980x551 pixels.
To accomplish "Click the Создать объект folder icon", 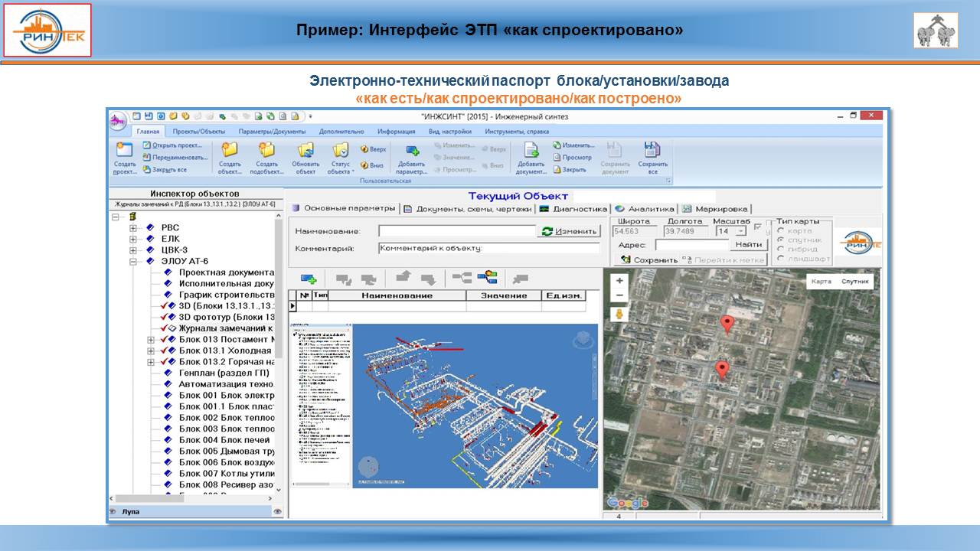I will [x=229, y=151].
